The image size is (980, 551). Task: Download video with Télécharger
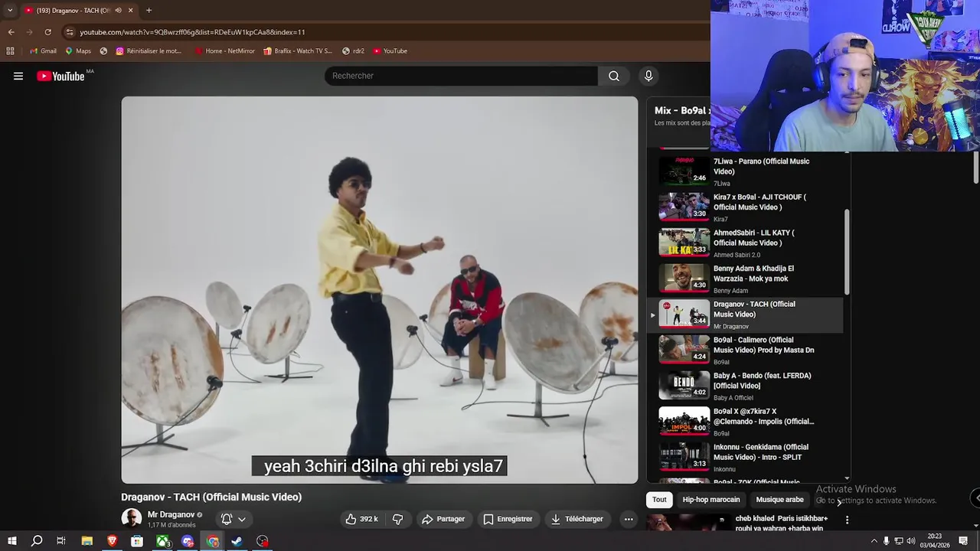pos(577,519)
